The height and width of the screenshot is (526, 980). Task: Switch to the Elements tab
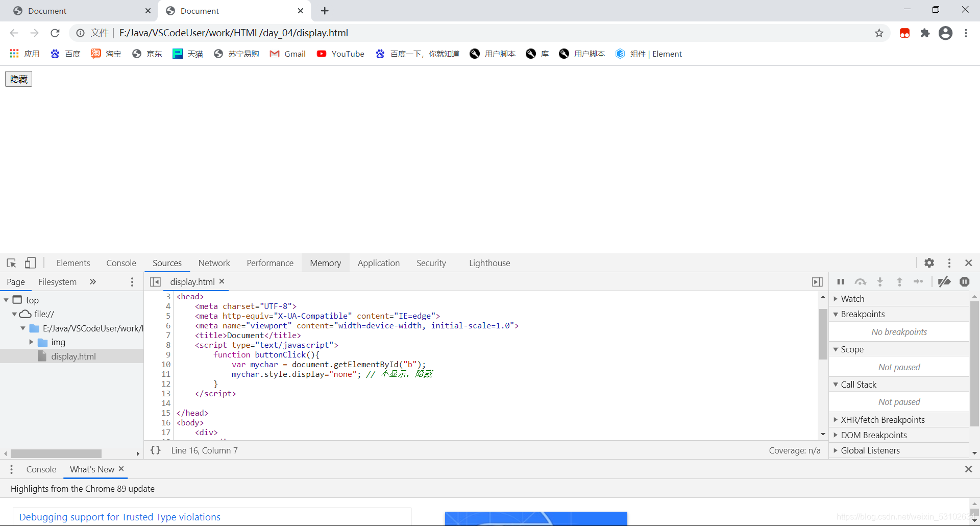pos(73,263)
